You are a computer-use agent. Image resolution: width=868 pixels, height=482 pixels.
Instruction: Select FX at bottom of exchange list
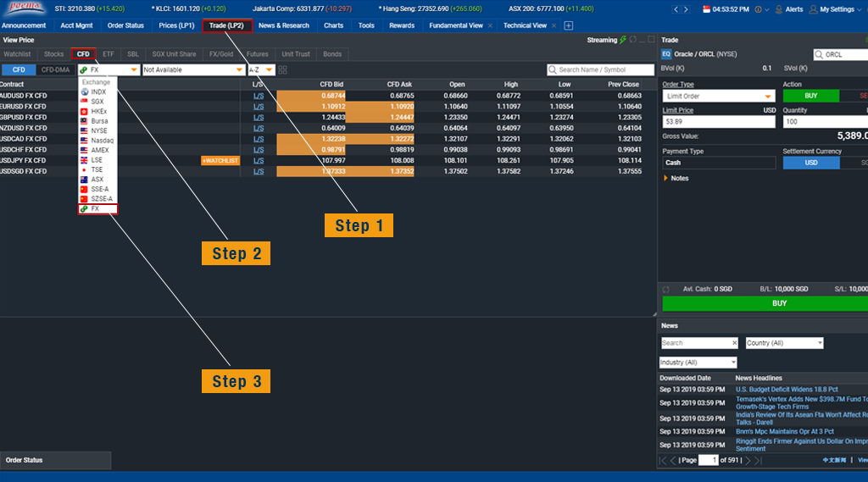97,208
